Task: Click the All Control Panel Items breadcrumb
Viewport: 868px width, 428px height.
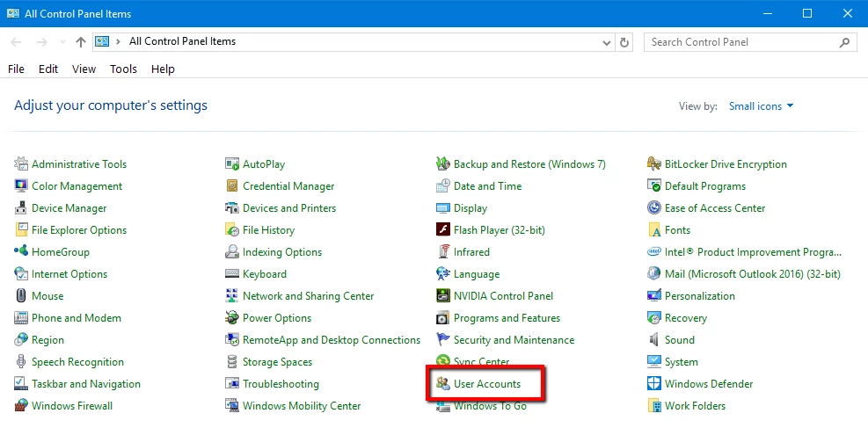Action: click(x=183, y=41)
